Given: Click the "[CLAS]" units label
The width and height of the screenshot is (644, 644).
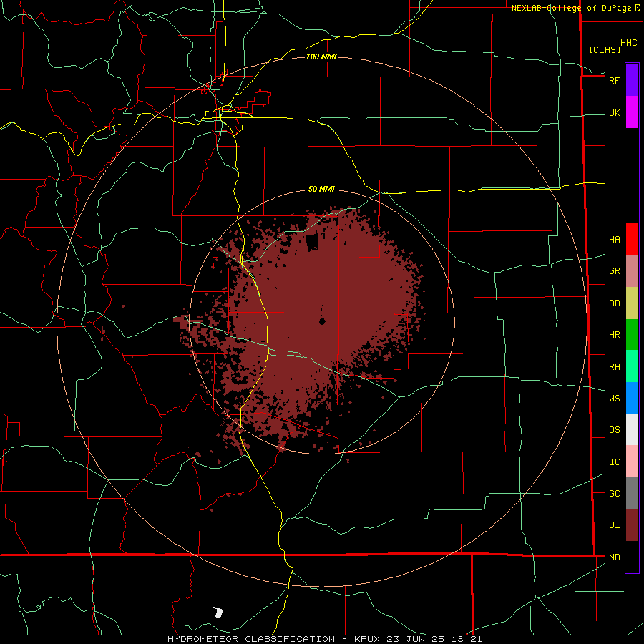Looking at the screenshot, I should [x=605, y=49].
